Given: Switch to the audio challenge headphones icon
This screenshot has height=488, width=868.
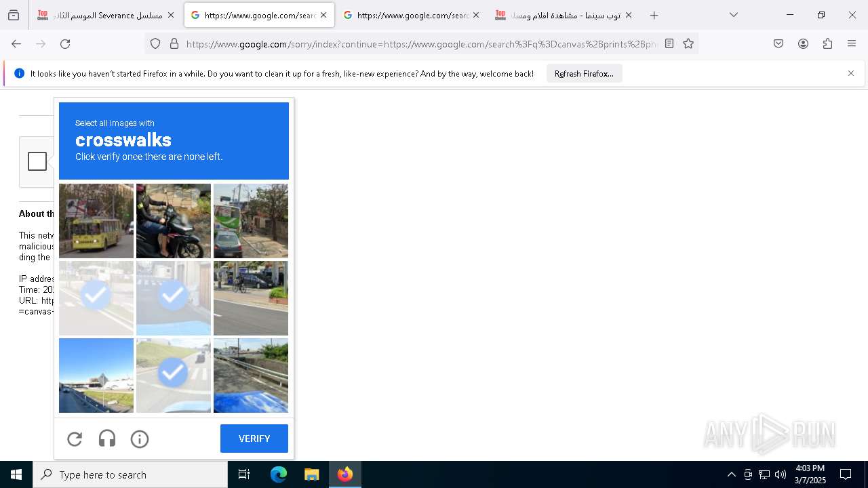Looking at the screenshot, I should [107, 439].
